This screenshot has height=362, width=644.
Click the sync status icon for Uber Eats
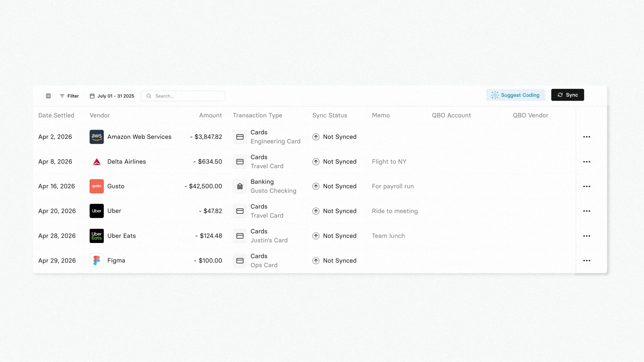(316, 236)
